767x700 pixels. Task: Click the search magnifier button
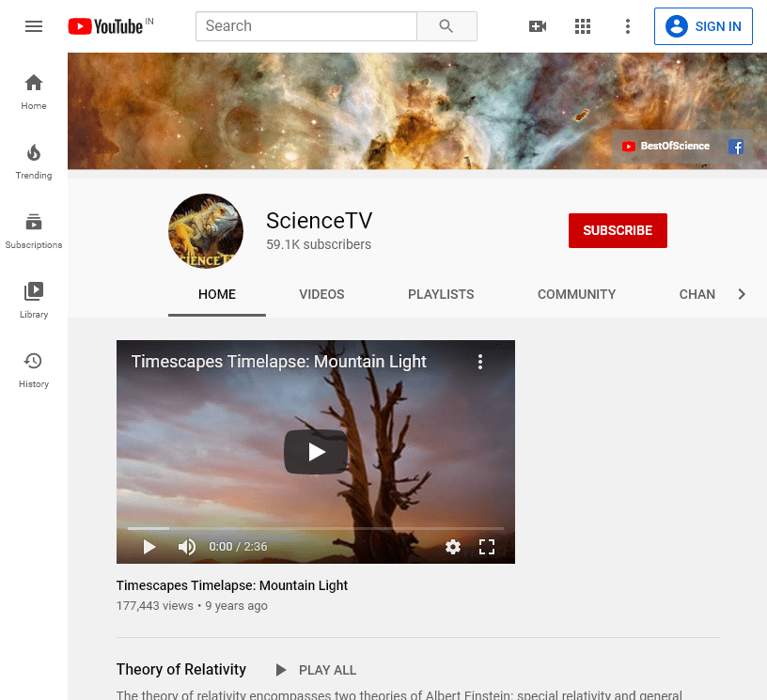tap(446, 26)
